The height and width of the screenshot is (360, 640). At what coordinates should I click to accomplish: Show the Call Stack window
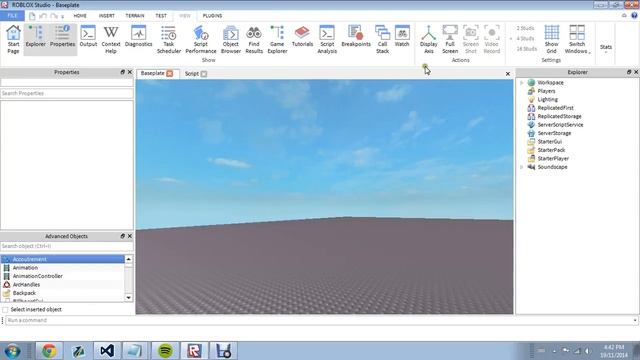point(382,39)
